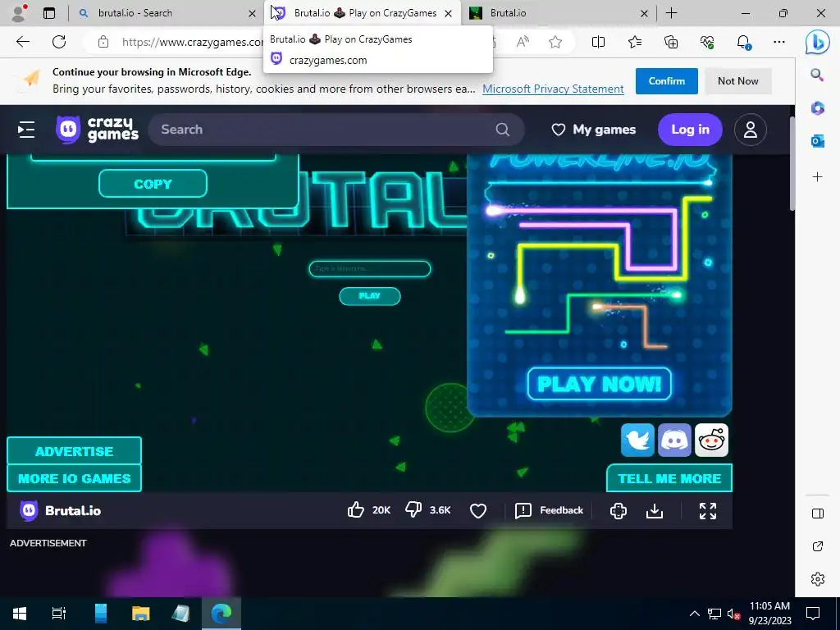840x630 pixels.
Task: Open Browser essentials heart icon
Action: point(707,42)
